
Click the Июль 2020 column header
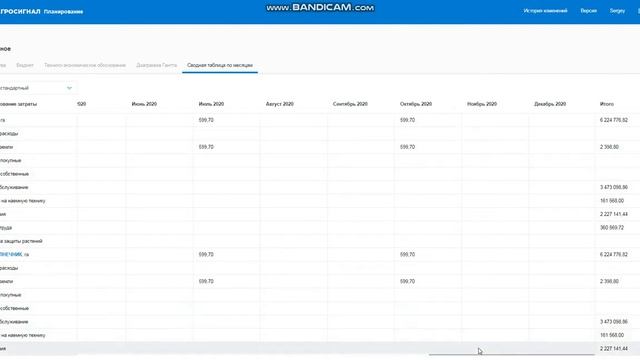211,104
